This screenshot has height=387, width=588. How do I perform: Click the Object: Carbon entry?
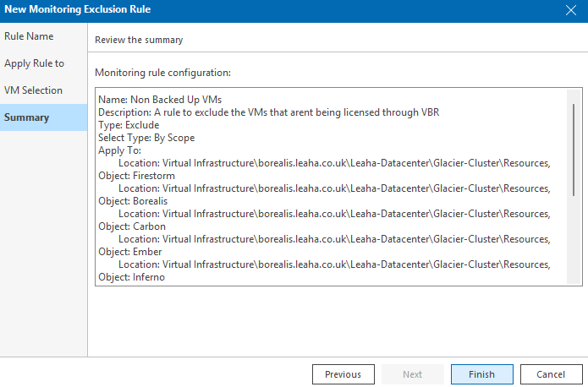click(132, 226)
